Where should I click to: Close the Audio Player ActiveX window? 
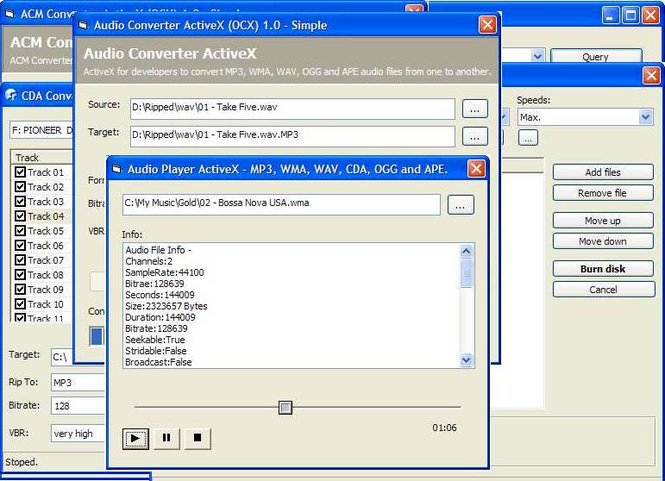point(476,169)
